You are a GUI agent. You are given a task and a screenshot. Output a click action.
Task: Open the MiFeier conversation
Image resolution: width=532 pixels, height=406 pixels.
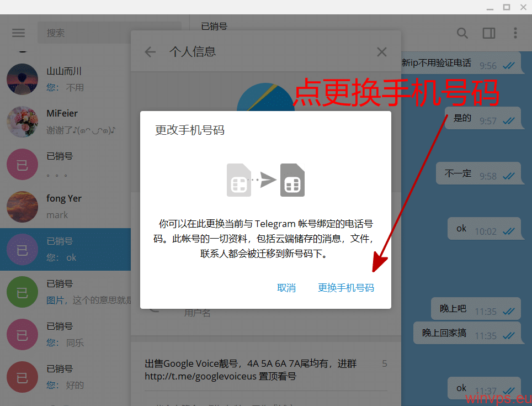pyautogui.click(x=66, y=122)
